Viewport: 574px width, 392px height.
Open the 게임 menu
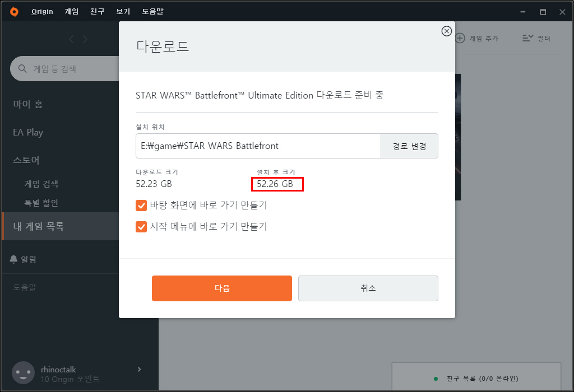(x=72, y=12)
